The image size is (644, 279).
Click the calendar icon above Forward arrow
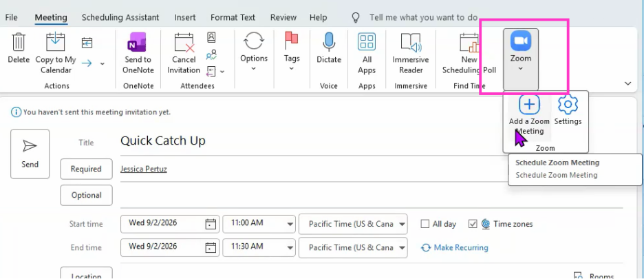point(87,43)
